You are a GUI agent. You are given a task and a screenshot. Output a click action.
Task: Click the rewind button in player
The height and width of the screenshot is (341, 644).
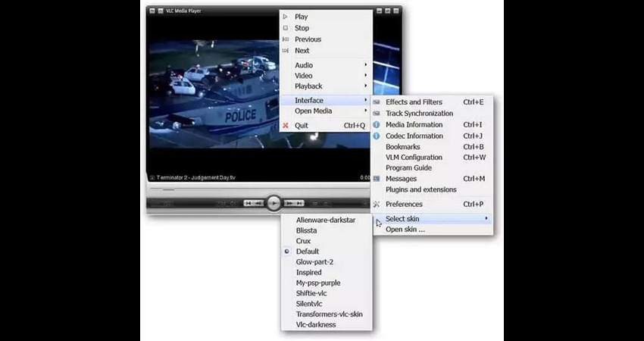pos(258,203)
